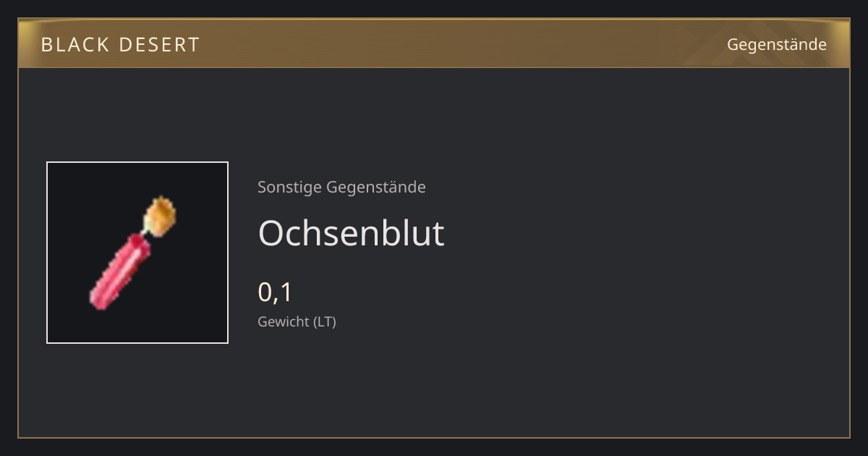
Task: Click the 0,1 weight value
Action: [x=275, y=292]
